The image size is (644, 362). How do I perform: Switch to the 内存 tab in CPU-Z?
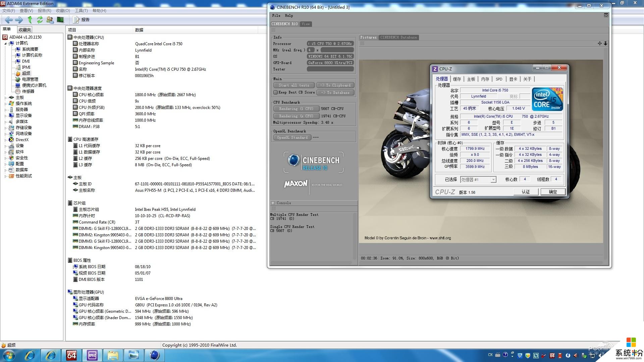pos(485,79)
